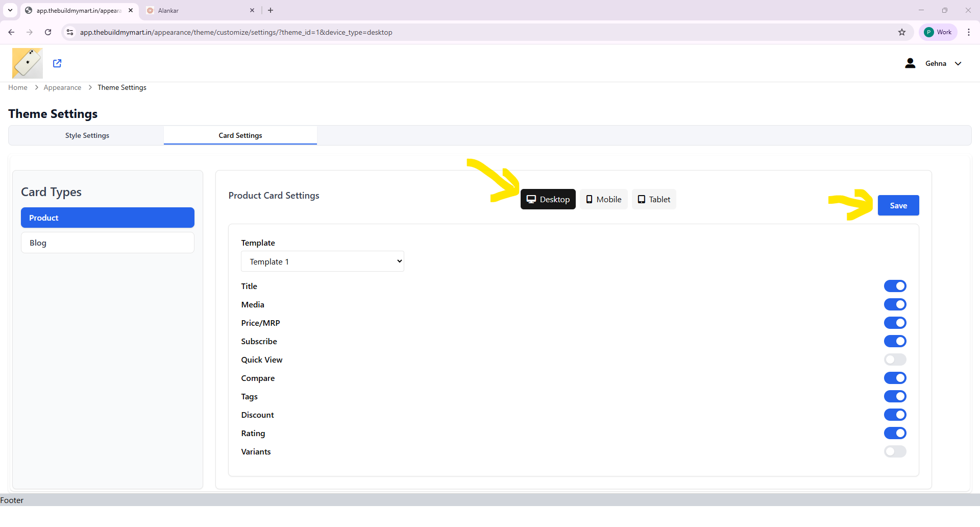The width and height of the screenshot is (980, 527).
Task: View site information icon in address bar
Action: (70, 32)
